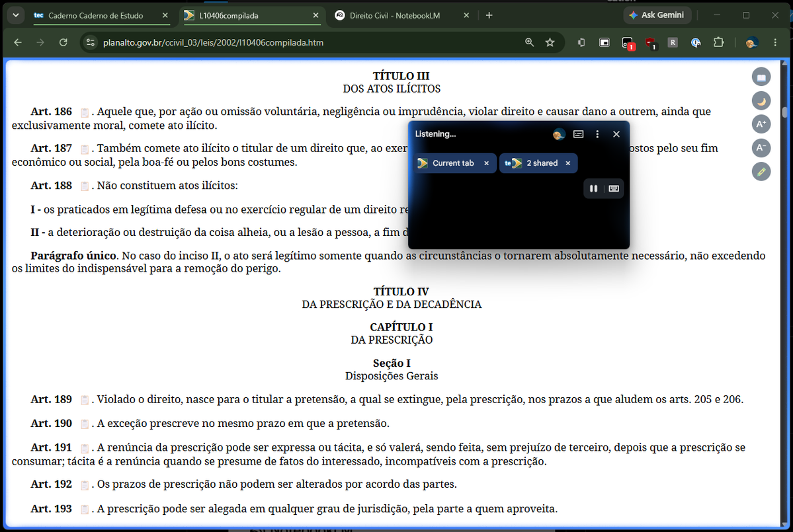This screenshot has height=532, width=793.
Task: Click the Seção I heading
Action: pos(392,363)
